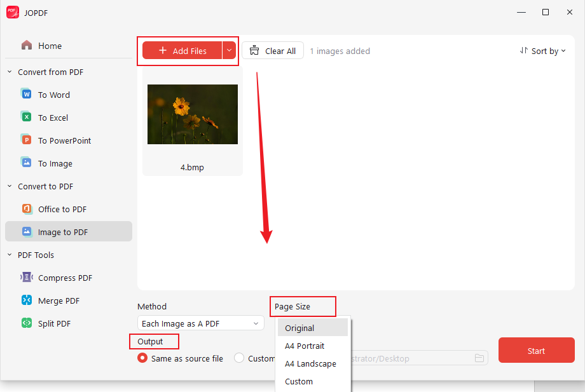Open the To Image tool icon
This screenshot has height=392, width=585.
click(x=25, y=163)
